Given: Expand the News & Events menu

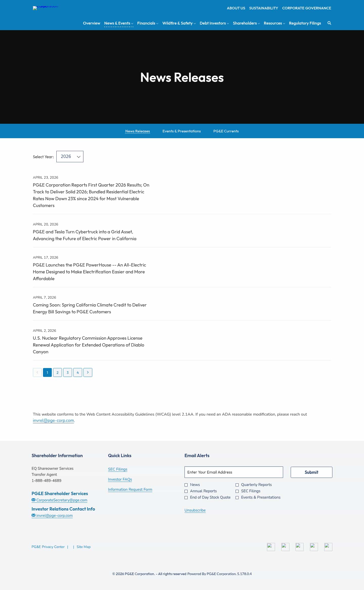Looking at the screenshot, I should [119, 23].
